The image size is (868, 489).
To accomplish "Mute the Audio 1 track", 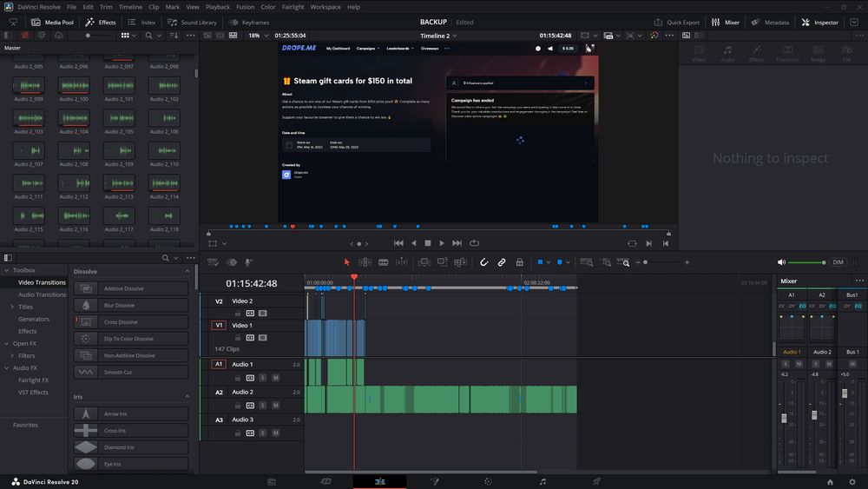I will coord(276,378).
